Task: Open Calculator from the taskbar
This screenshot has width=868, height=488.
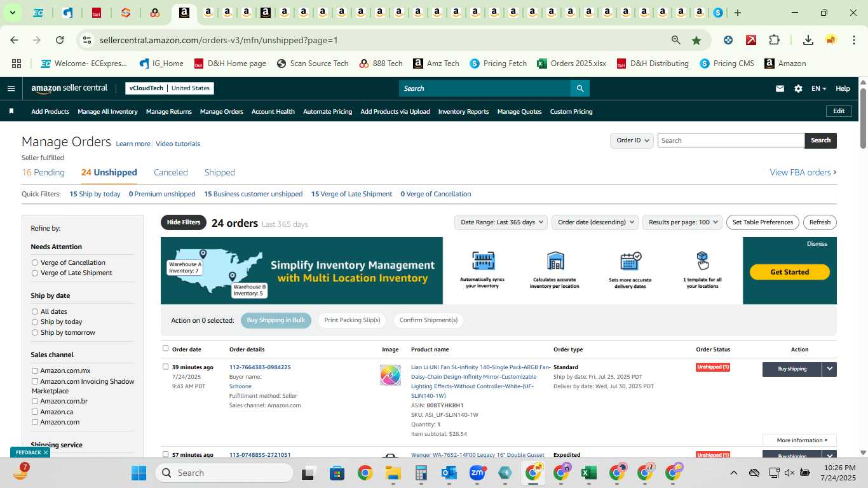Action: (421, 473)
